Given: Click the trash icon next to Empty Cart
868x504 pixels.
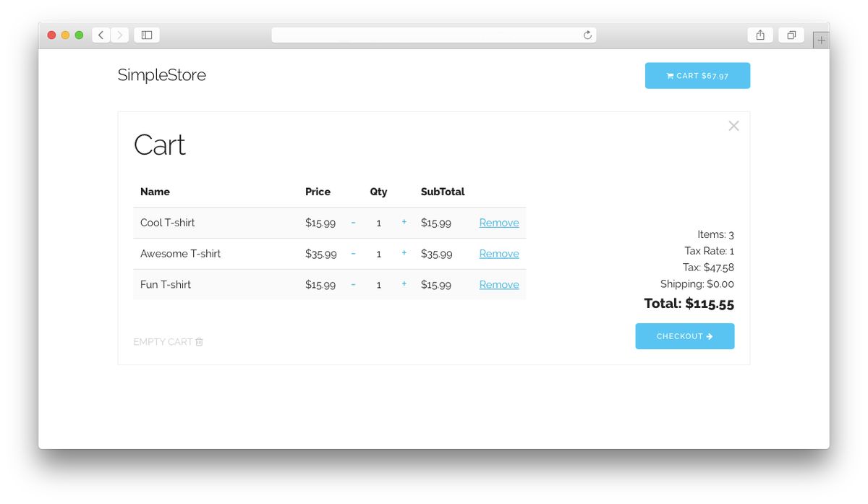Looking at the screenshot, I should click(x=199, y=341).
